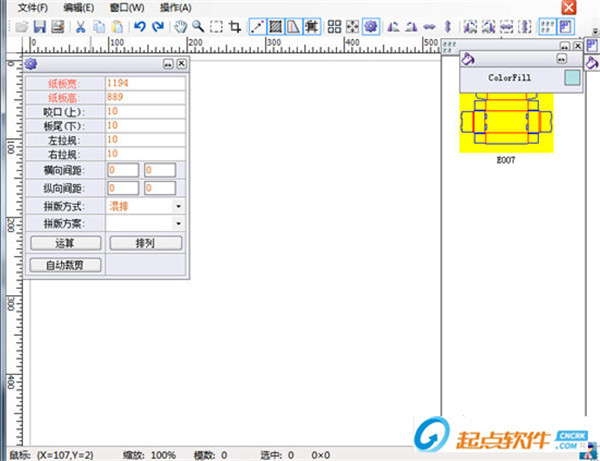Click the Cut scissors icon

click(x=80, y=26)
